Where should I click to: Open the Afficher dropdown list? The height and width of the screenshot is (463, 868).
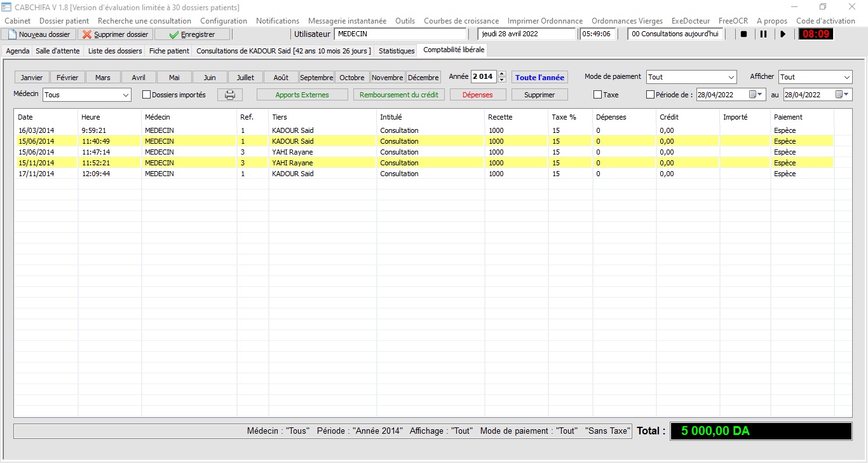tap(846, 77)
